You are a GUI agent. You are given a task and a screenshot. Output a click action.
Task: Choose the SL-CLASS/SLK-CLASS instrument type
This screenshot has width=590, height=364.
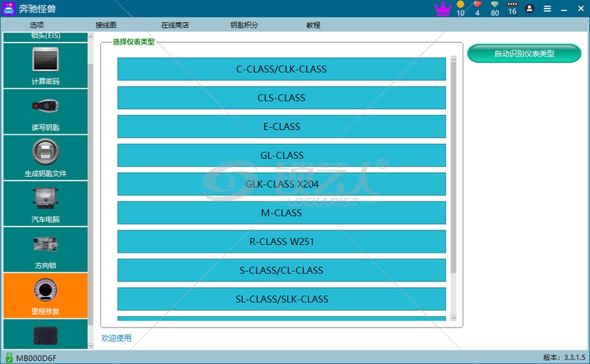point(281,299)
